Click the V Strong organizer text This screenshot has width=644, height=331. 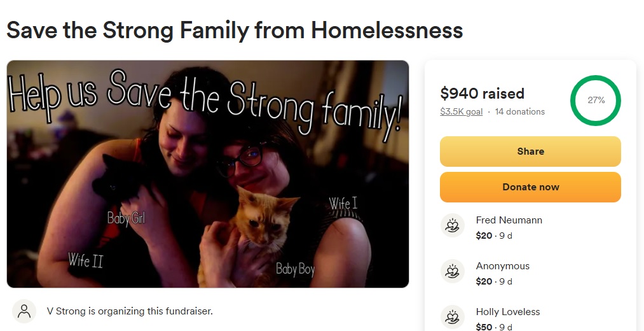(x=130, y=311)
